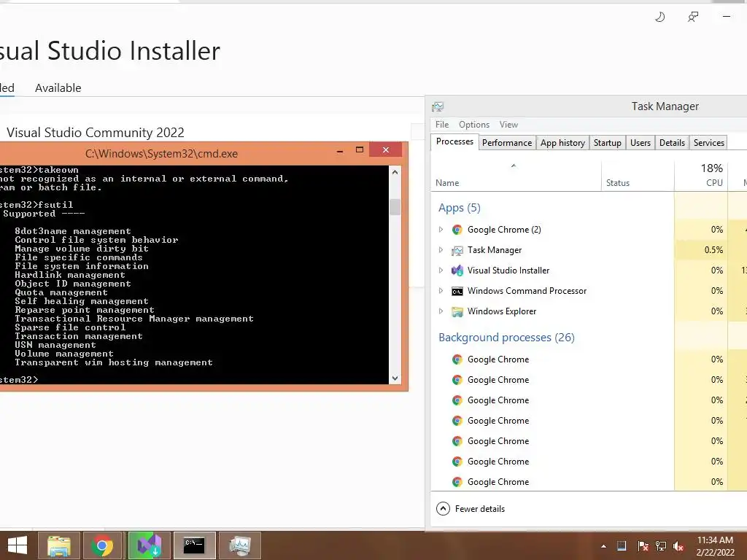This screenshot has height=560, width=747.
Task: Expand the Task Manager process group
Action: pos(441,250)
